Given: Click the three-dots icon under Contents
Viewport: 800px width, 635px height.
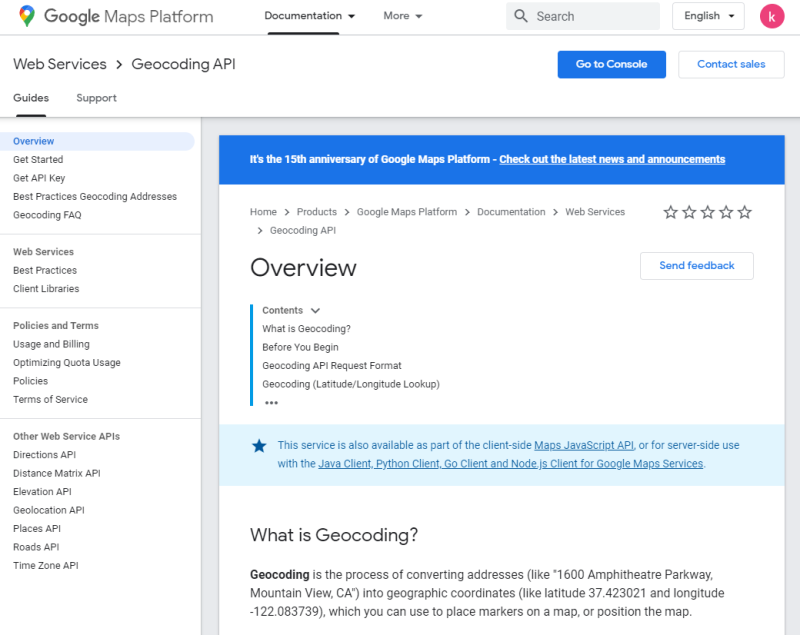Looking at the screenshot, I should point(271,403).
